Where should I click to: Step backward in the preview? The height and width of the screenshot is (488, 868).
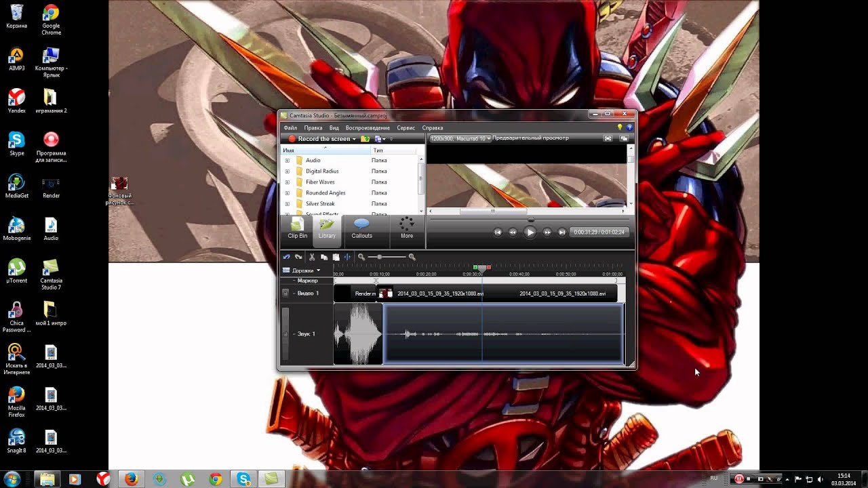click(x=513, y=232)
